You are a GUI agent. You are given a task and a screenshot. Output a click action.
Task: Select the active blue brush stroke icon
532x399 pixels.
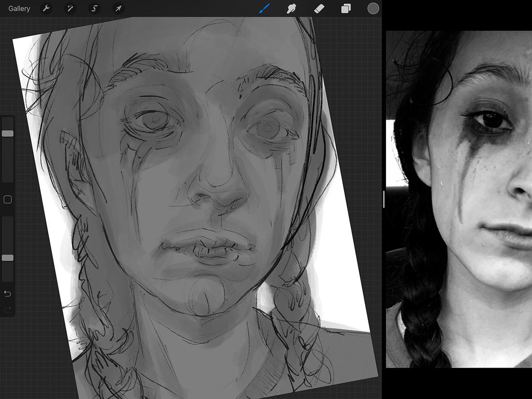coord(264,8)
